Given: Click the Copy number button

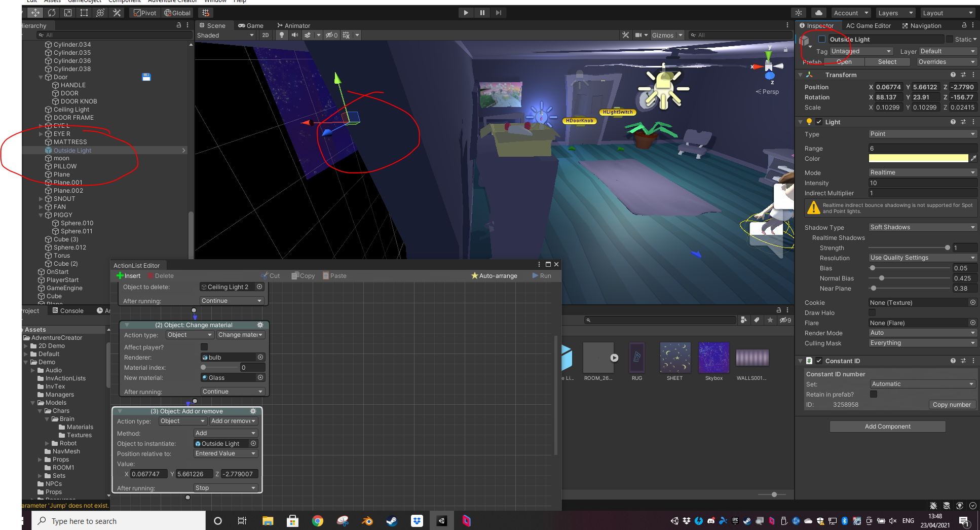Looking at the screenshot, I should click(x=952, y=404).
